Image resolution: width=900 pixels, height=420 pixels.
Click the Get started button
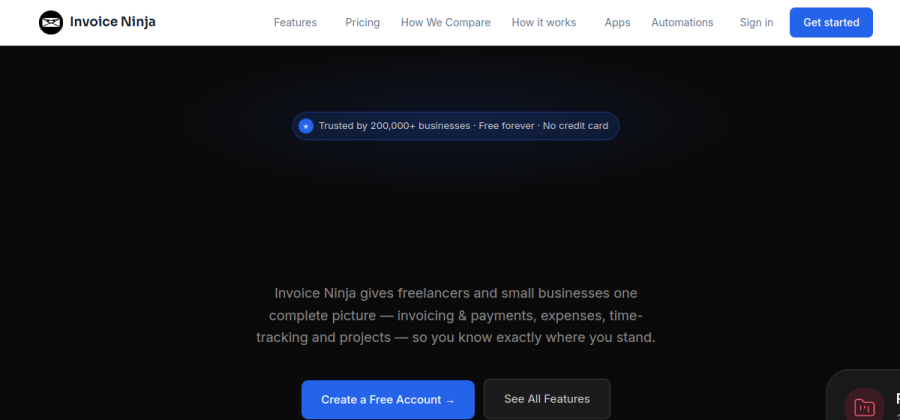pos(831,22)
